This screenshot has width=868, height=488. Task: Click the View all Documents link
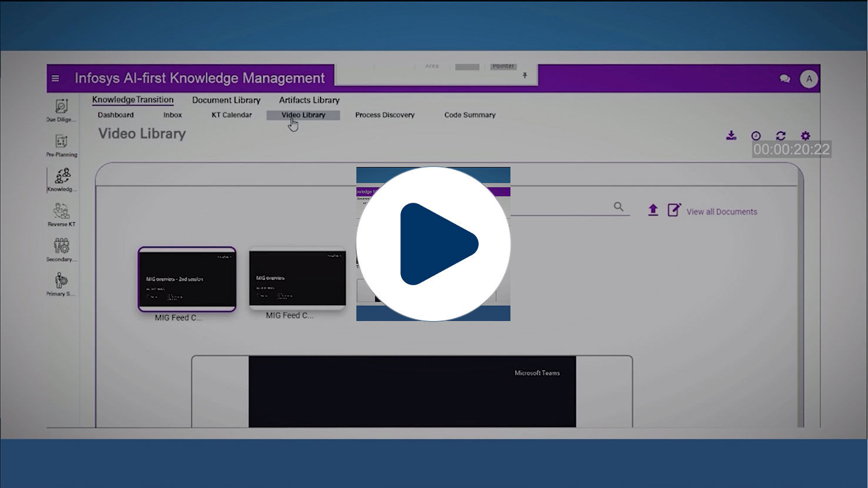coord(722,212)
